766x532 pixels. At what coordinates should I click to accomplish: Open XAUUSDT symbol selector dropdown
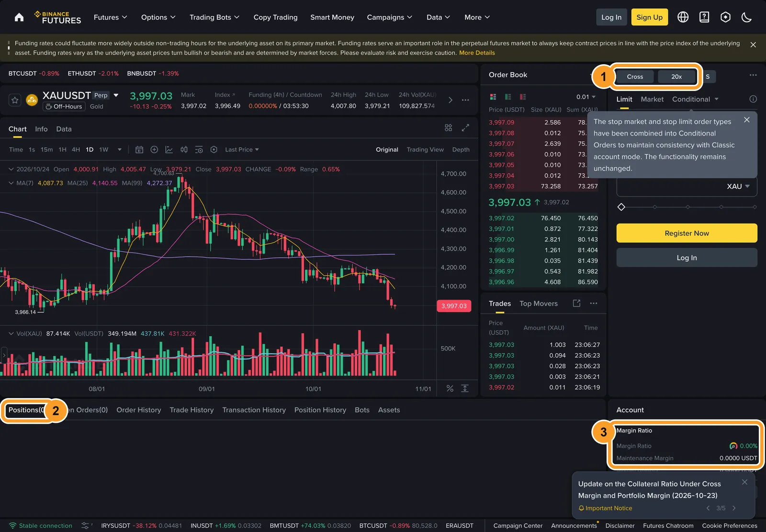116,95
